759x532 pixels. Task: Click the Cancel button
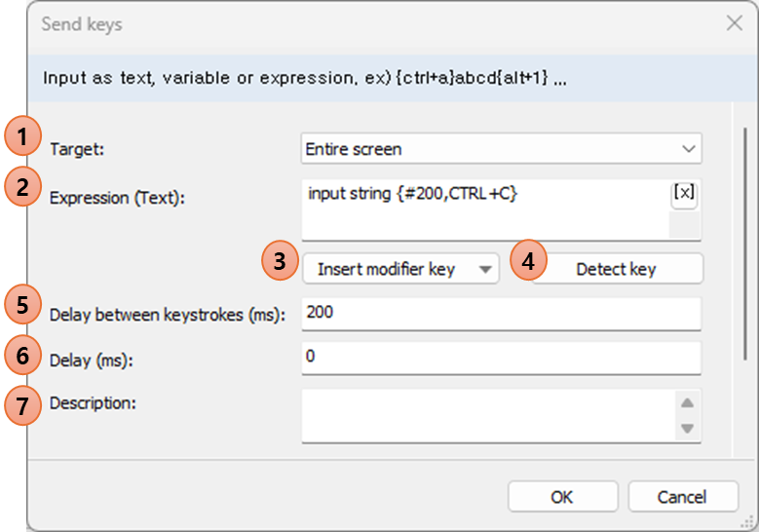[683, 497]
